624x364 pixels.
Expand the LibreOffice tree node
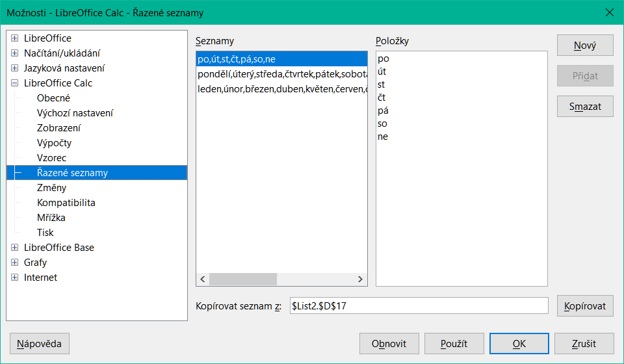[15, 38]
